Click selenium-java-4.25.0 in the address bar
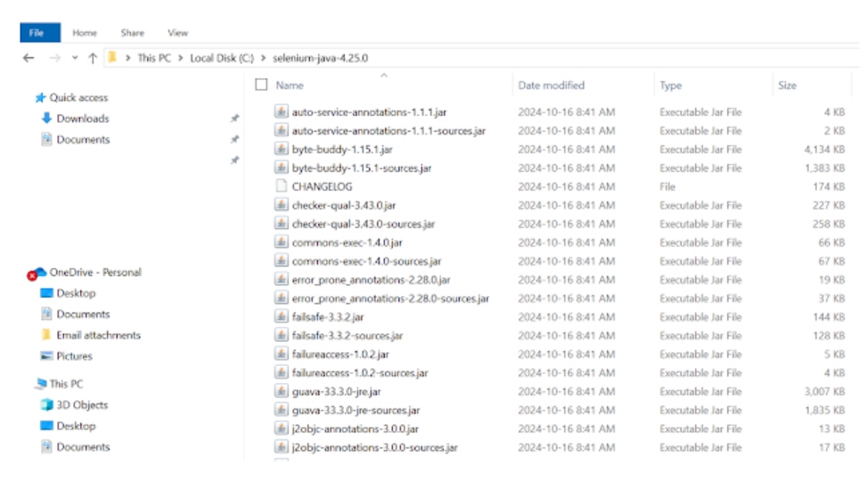This screenshot has width=868, height=482. click(320, 58)
